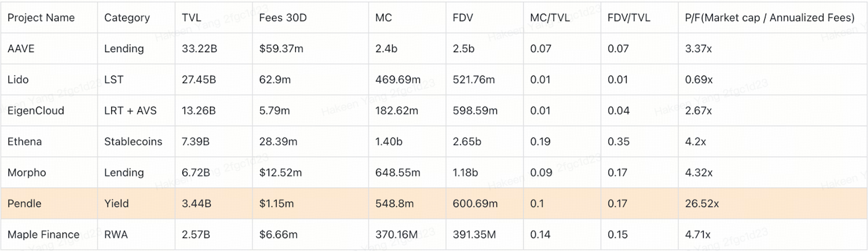Screen dimensions: 868x251
Task: Click the Maple Finance project cell
Action: 43,235
